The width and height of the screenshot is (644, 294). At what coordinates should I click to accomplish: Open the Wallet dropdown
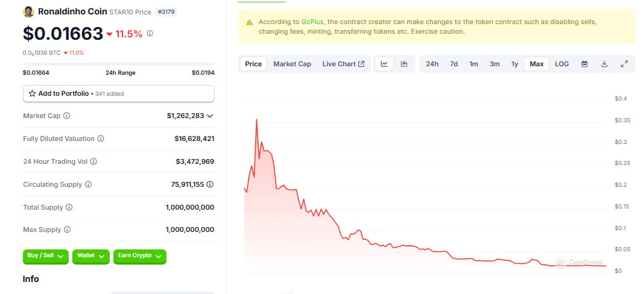91,256
